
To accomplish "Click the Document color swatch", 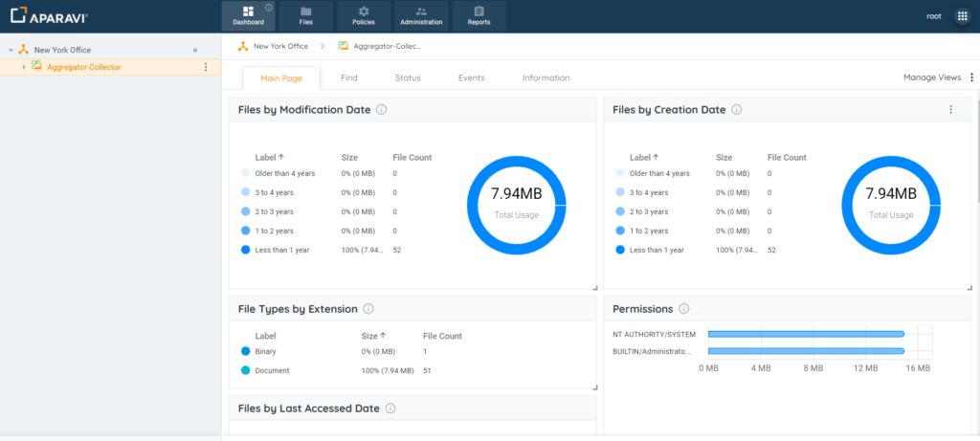I will click(245, 370).
